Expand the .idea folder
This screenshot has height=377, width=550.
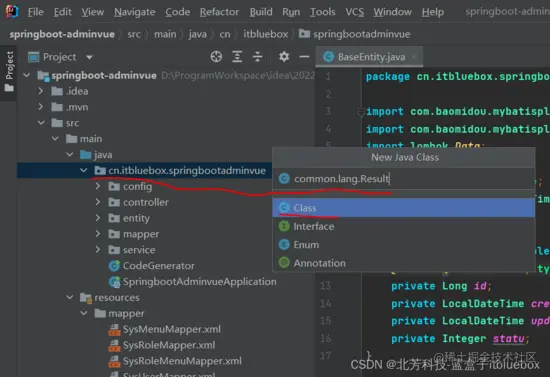click(41, 91)
